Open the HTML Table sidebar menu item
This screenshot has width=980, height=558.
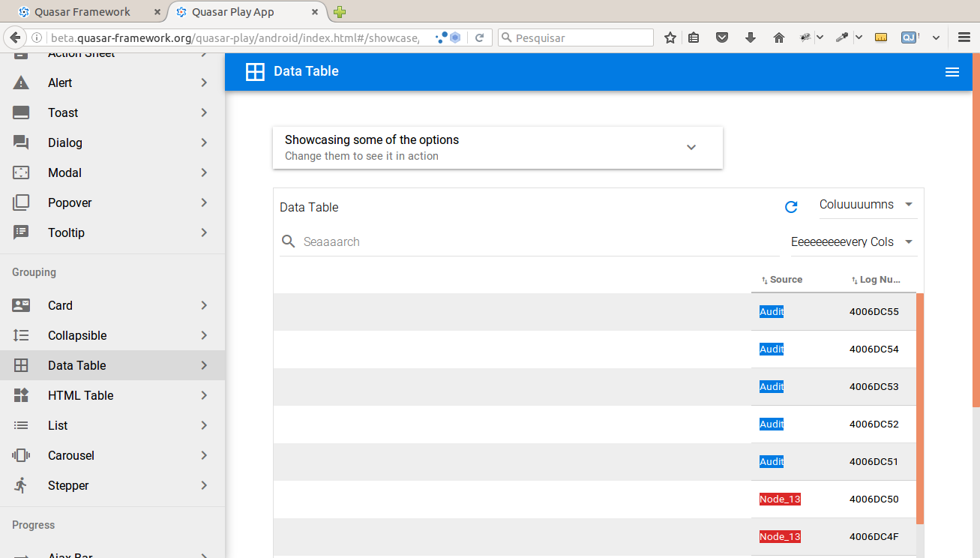pos(112,395)
